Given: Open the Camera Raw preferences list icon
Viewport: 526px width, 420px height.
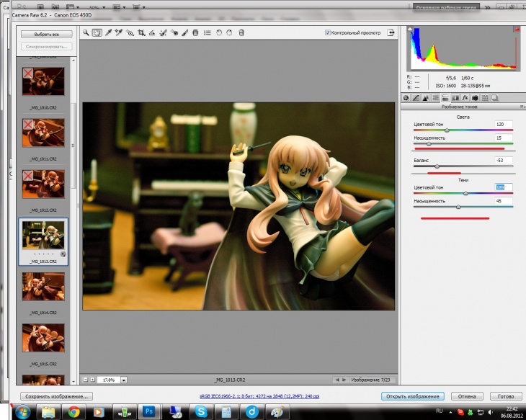Looking at the screenshot, I should tap(208, 32).
